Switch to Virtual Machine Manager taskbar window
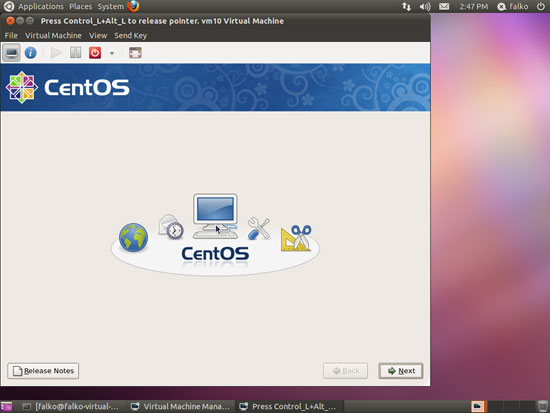The image size is (550, 413). (x=180, y=406)
